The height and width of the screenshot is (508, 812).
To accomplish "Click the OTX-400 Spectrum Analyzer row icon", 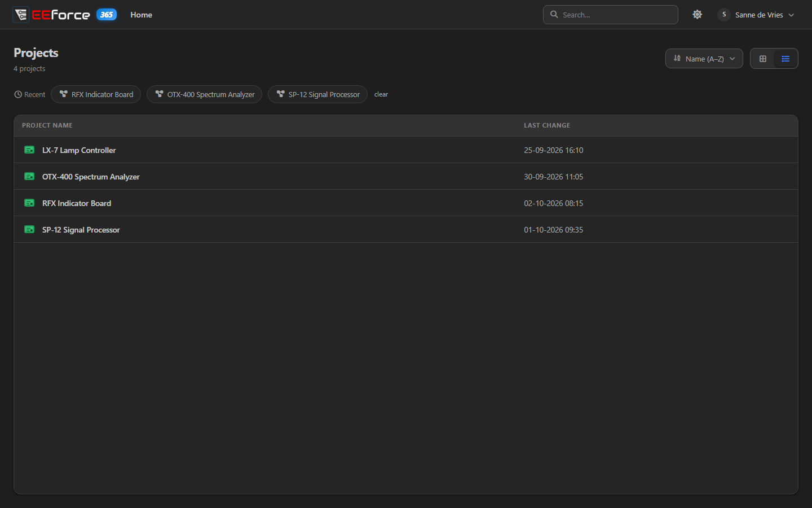I will coord(29,176).
